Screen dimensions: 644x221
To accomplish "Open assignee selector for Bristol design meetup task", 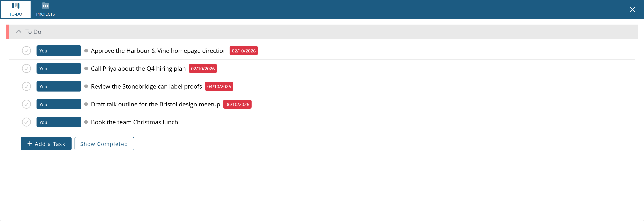I will (59, 104).
